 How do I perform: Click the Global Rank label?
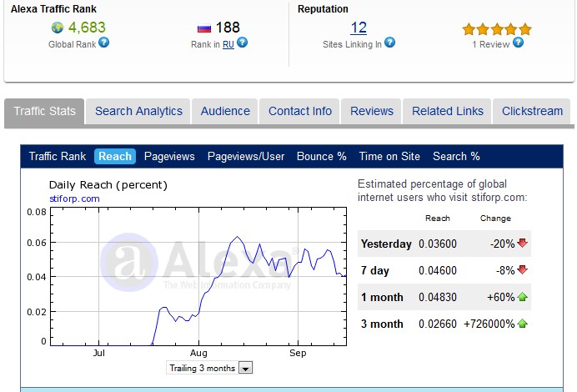72,44
